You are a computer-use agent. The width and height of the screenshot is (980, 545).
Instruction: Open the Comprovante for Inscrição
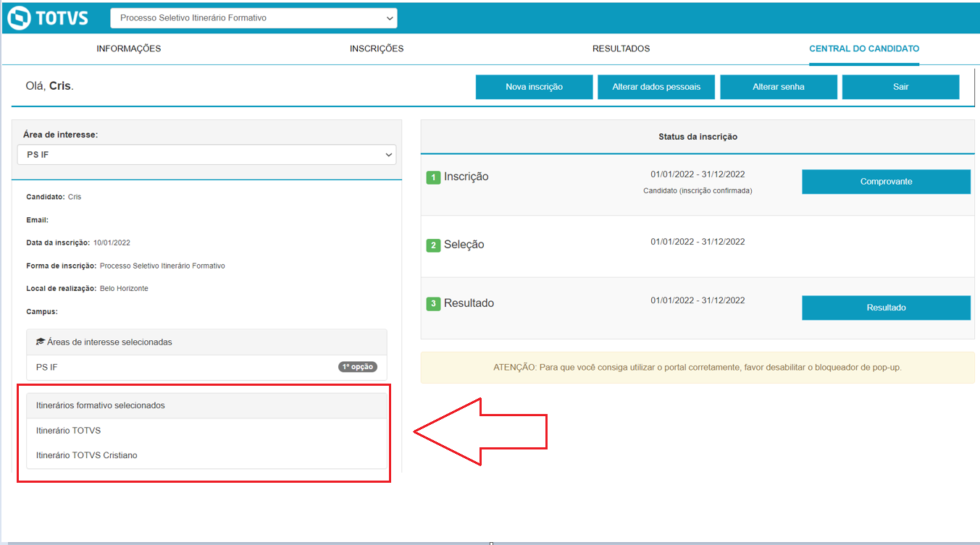(886, 182)
